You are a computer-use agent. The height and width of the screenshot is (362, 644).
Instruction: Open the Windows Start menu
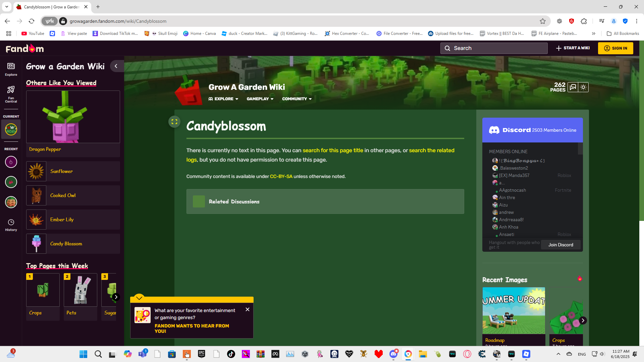[x=83, y=354]
